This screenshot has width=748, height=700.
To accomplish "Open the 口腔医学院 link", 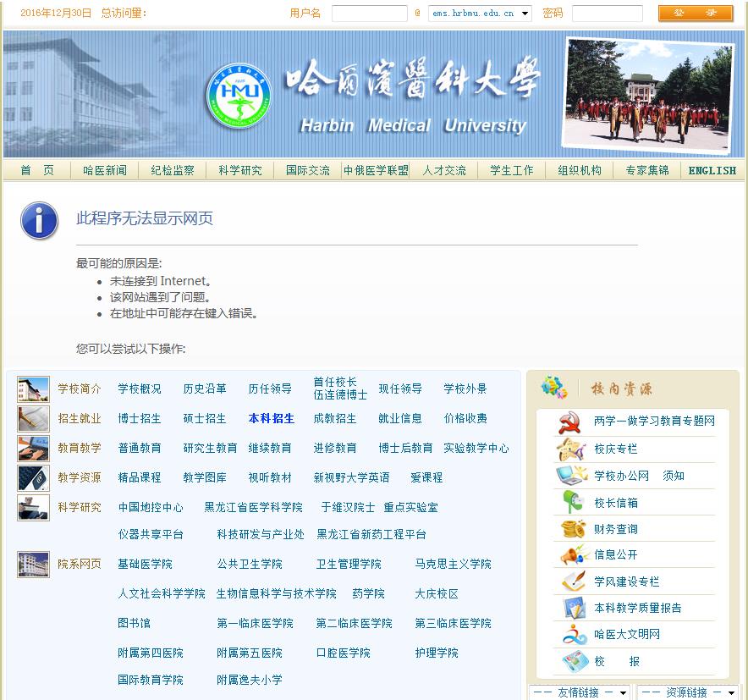I will click(x=343, y=653).
